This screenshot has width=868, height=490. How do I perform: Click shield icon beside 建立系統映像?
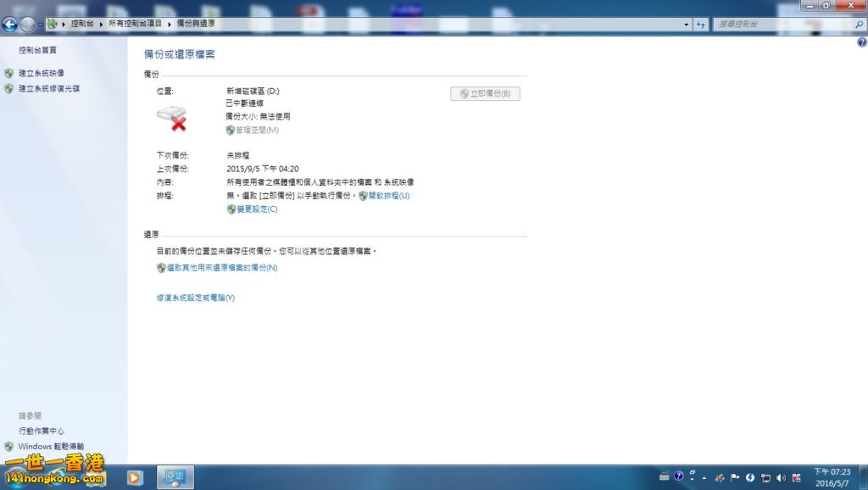pos(8,73)
